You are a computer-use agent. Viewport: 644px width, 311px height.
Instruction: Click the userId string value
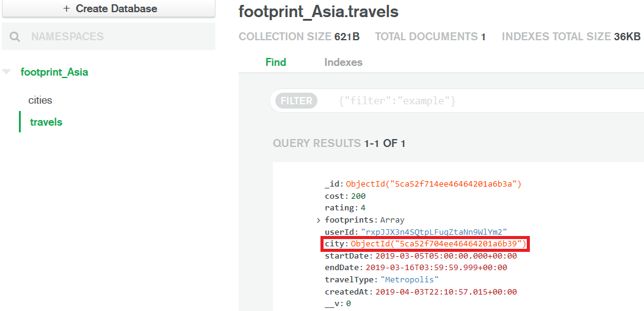click(x=434, y=232)
